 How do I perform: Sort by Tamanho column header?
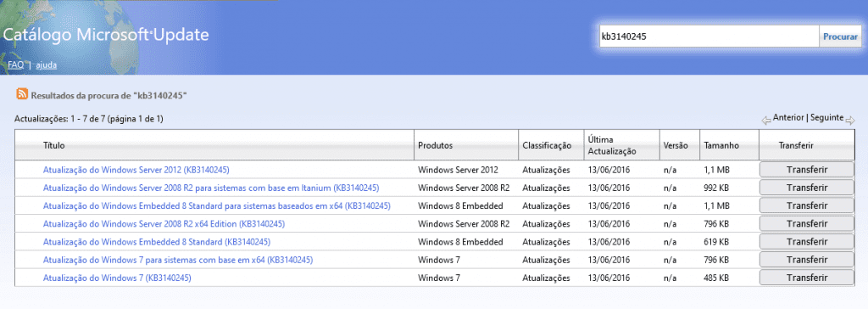(721, 145)
